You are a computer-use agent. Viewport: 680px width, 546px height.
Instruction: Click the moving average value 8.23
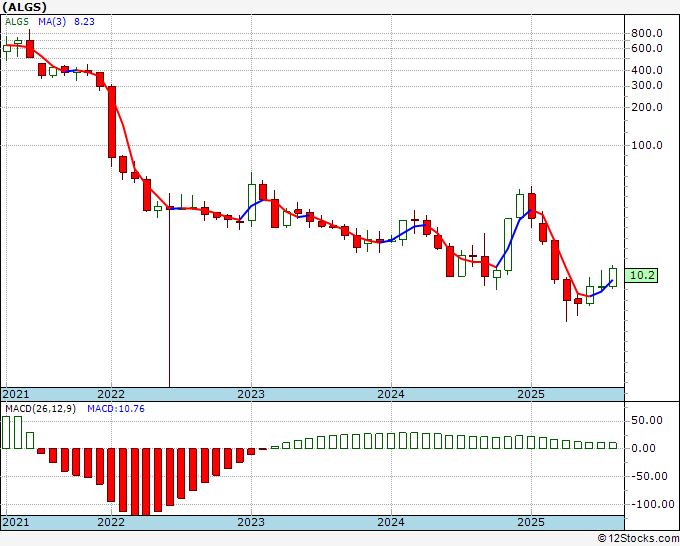click(x=84, y=22)
